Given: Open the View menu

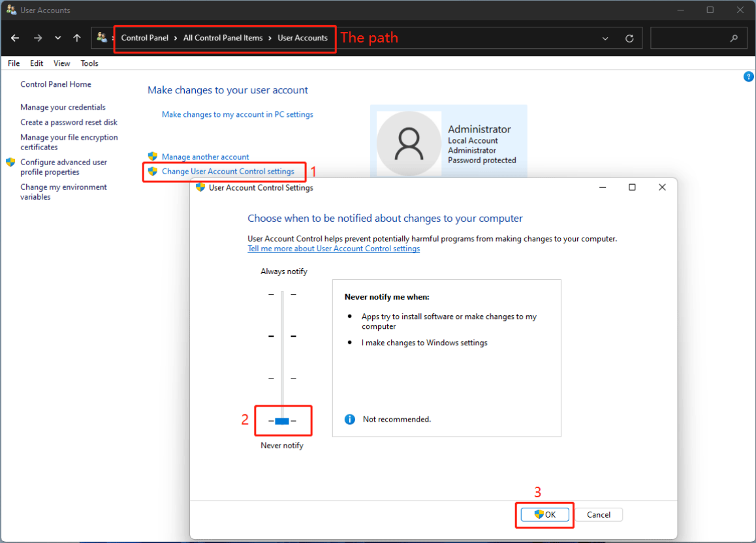Looking at the screenshot, I should click(62, 63).
